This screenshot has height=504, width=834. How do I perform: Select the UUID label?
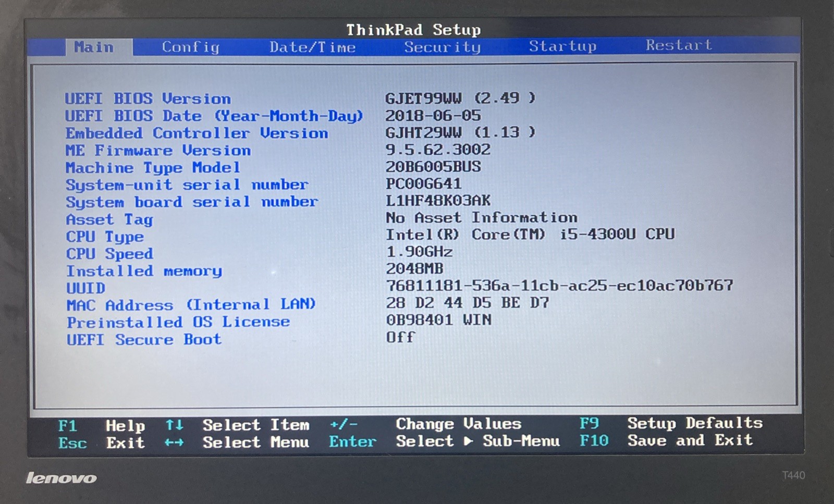coord(86,288)
